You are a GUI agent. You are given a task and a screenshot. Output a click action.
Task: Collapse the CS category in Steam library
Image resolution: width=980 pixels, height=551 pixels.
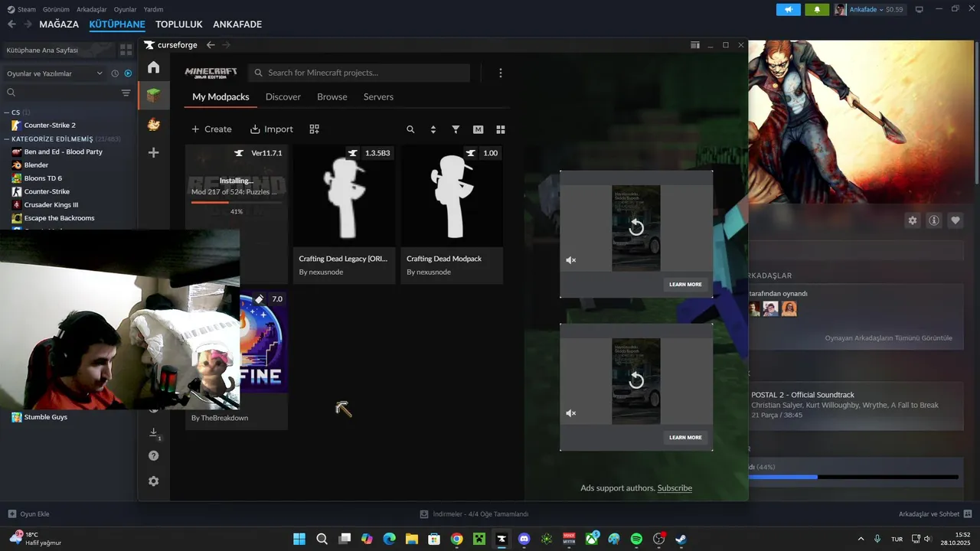pos(7,112)
